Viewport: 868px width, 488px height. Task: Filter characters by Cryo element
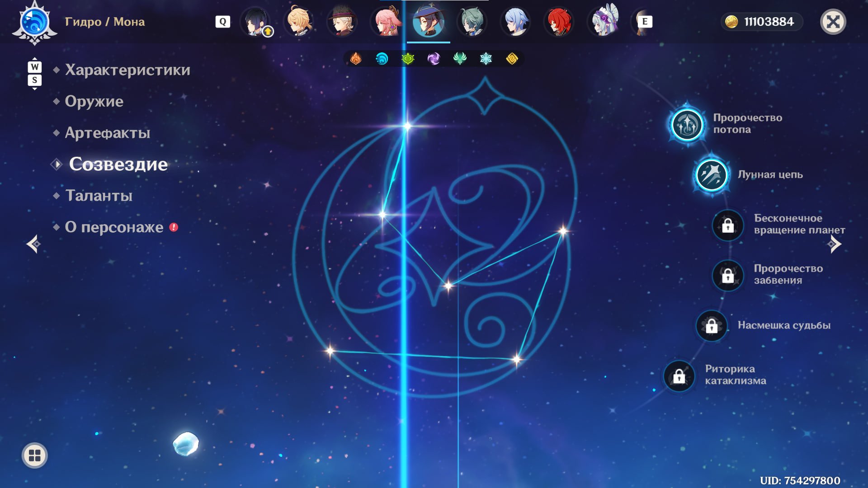(x=486, y=59)
